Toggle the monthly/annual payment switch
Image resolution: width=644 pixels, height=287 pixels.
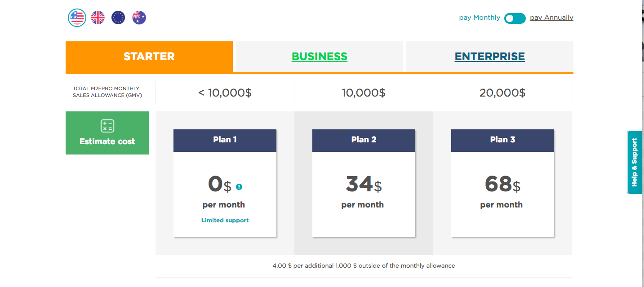[x=515, y=18]
